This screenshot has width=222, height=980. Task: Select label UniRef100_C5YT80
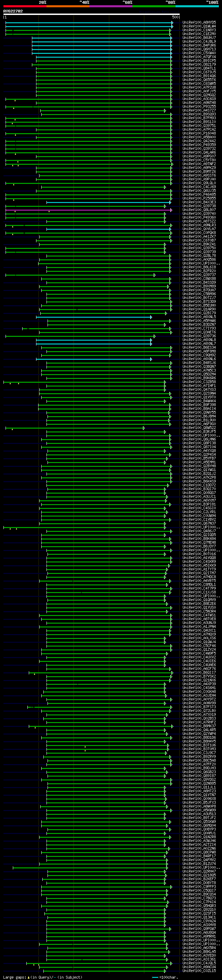click(x=199, y=160)
